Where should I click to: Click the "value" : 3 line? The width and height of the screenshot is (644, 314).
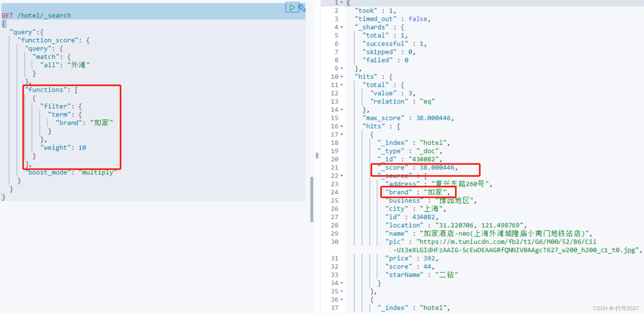pos(393,93)
